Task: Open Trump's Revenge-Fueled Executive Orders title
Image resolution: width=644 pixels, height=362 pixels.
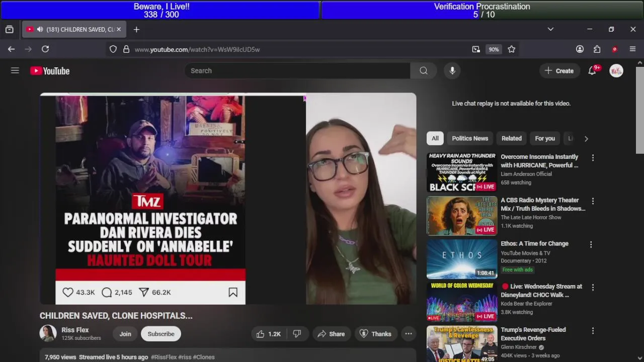Action: [533, 334]
